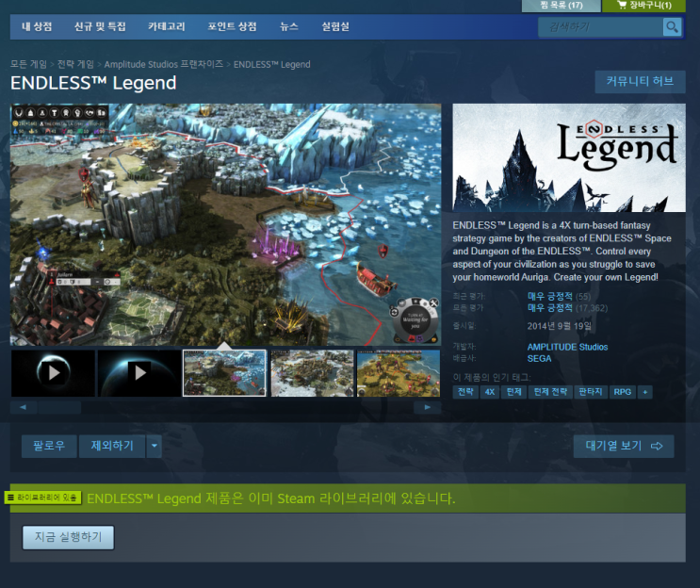
Task: Click the ENDLESS Legend header logo image
Action: tap(569, 157)
